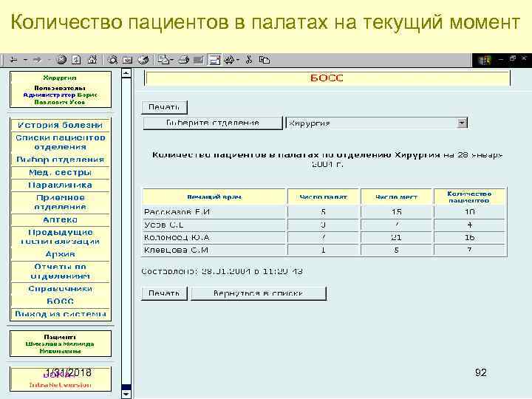This screenshot has width=532, height=399.
Task: Click Вернуться в список button
Action: click(x=258, y=293)
